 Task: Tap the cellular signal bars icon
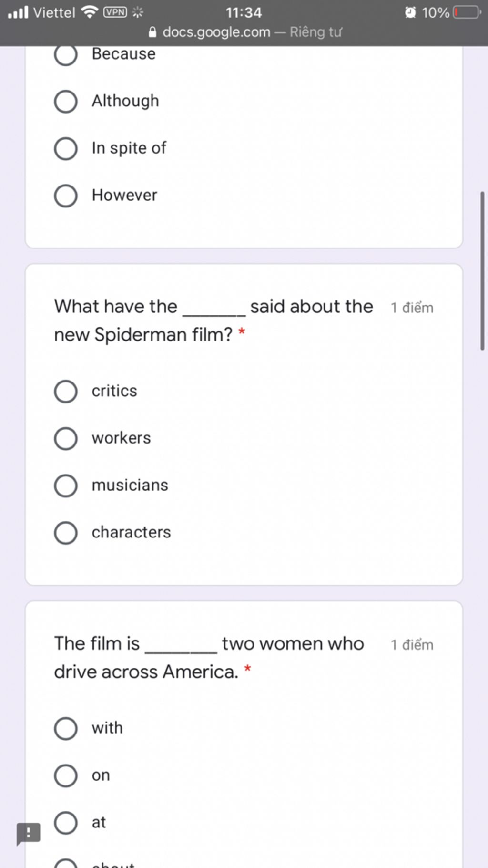18,12
